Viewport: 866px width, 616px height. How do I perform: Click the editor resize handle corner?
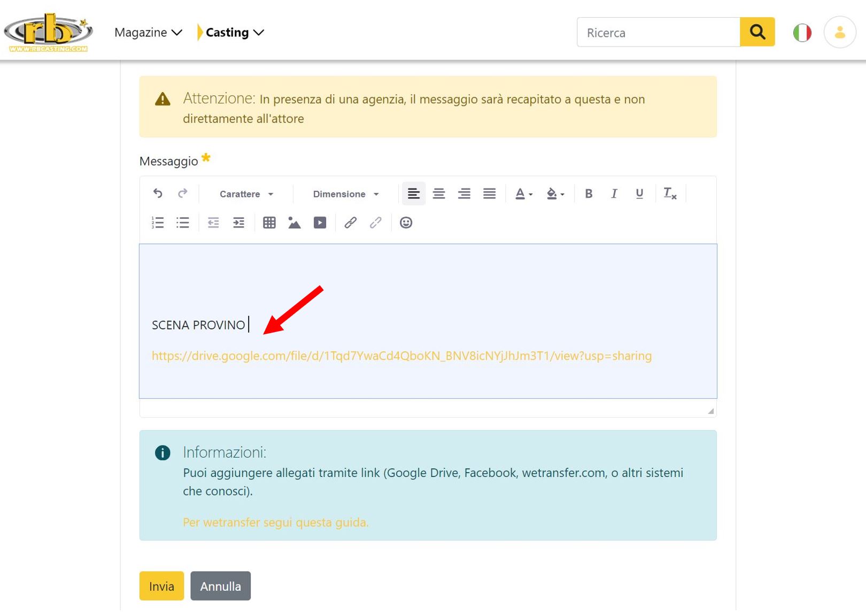point(710,411)
